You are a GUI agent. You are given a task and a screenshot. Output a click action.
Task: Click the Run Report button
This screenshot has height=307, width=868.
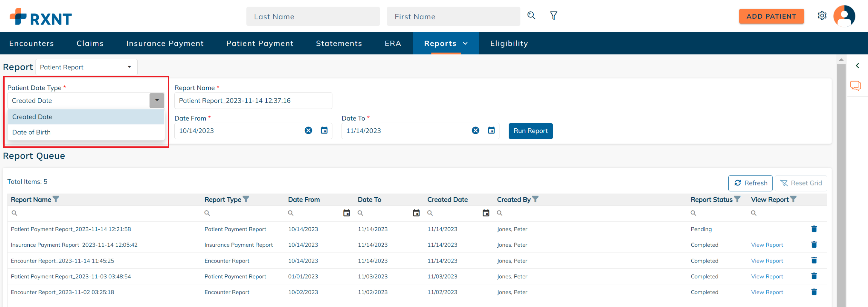click(530, 131)
